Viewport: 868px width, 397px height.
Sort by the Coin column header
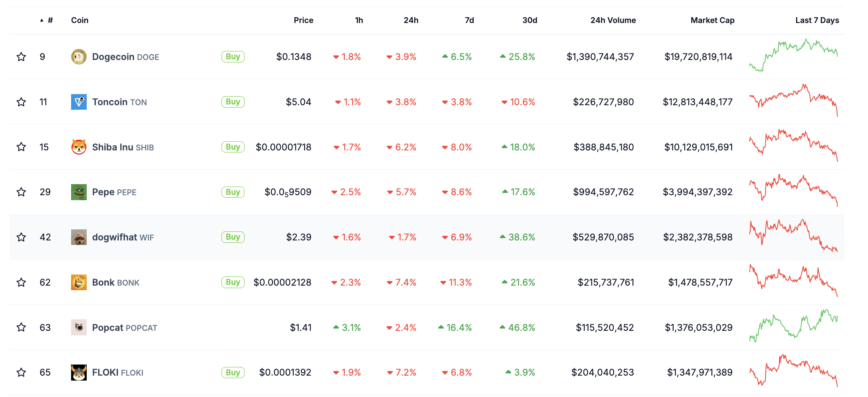80,20
